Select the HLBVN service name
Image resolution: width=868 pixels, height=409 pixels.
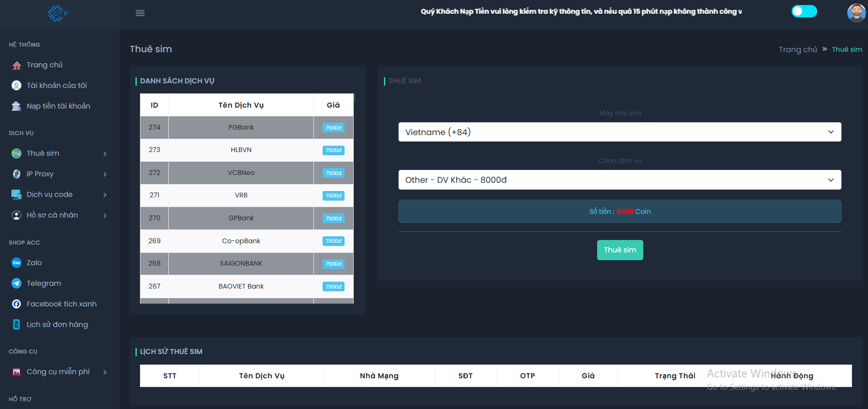click(241, 150)
